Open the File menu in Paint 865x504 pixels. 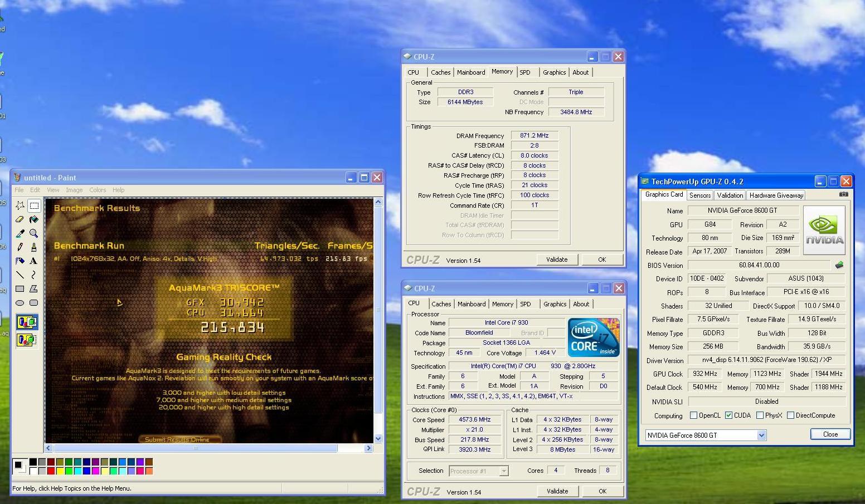coord(19,190)
